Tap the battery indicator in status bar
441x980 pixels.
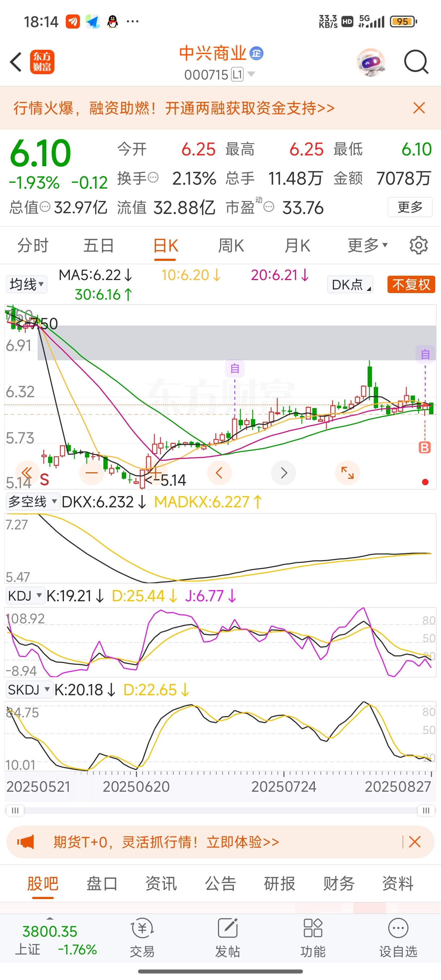point(403,22)
